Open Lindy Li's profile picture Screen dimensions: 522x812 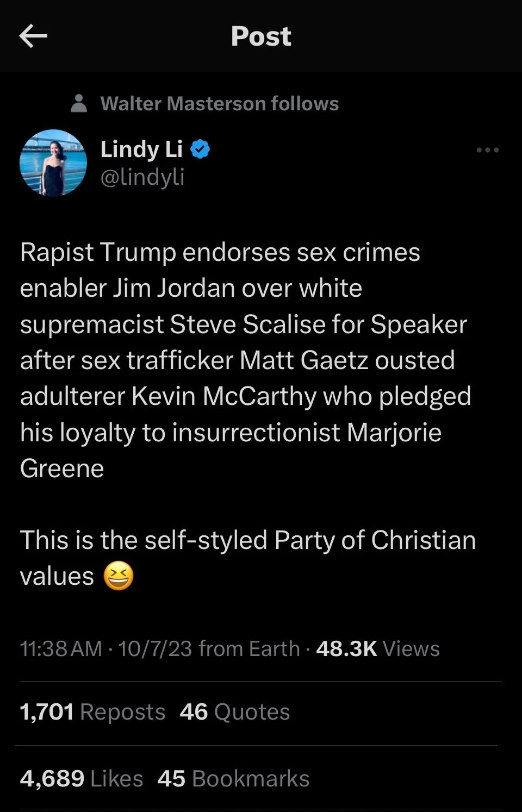(53, 163)
